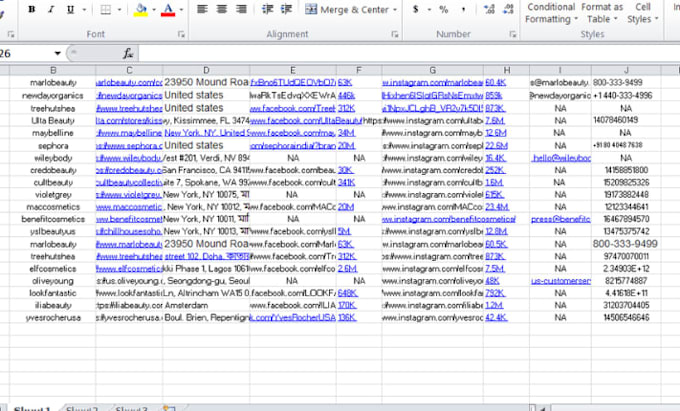Select cell containing lookfantastic
680x411 pixels.
(53, 293)
